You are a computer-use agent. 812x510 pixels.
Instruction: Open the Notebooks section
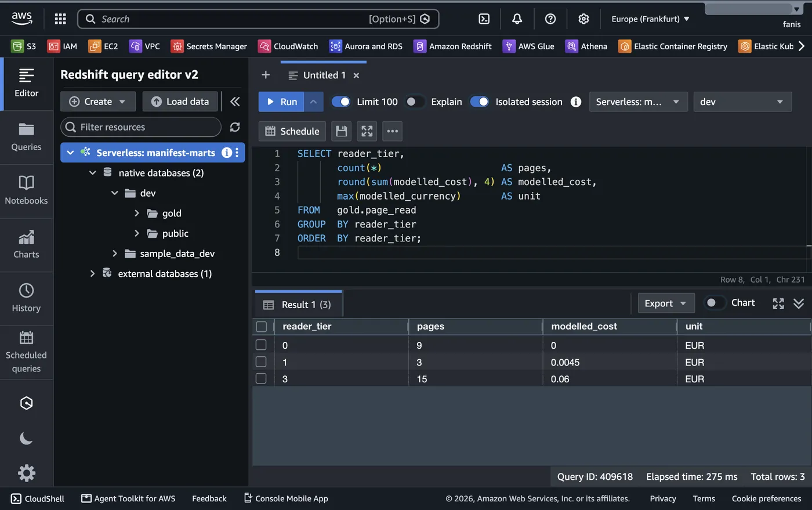[26, 191]
